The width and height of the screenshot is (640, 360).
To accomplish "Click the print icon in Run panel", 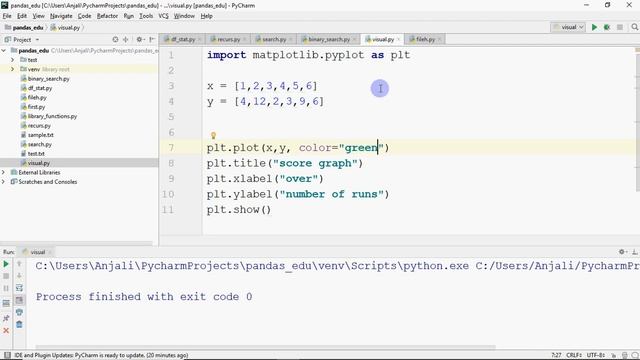I will pos(19,312).
